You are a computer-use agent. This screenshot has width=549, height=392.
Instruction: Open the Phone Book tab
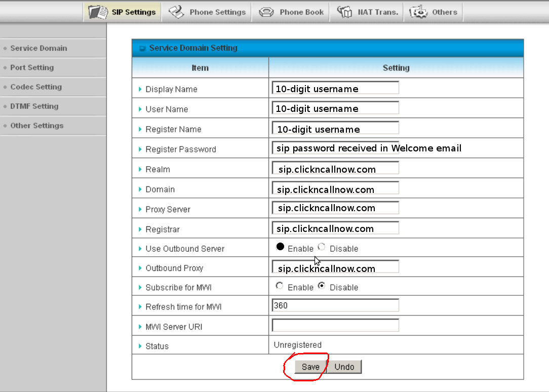coord(291,12)
